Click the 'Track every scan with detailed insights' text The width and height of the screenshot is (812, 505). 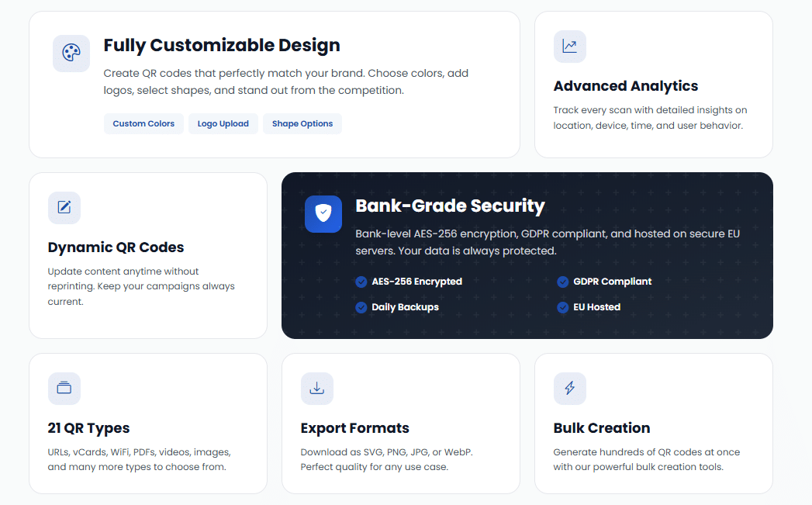click(x=650, y=118)
